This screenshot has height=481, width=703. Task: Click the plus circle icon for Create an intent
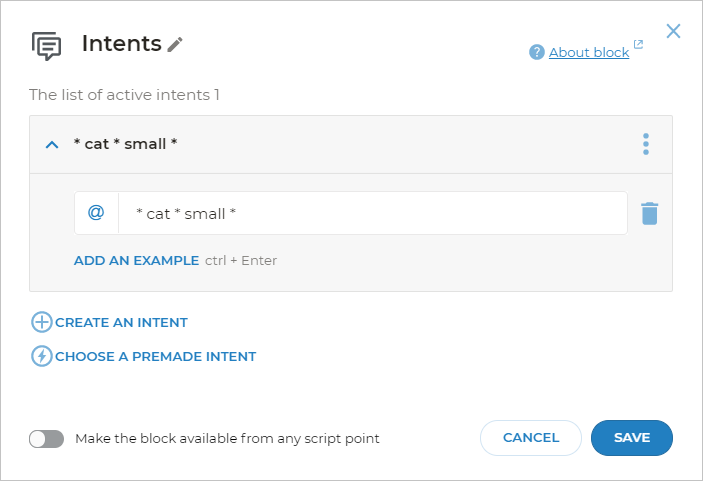[42, 322]
